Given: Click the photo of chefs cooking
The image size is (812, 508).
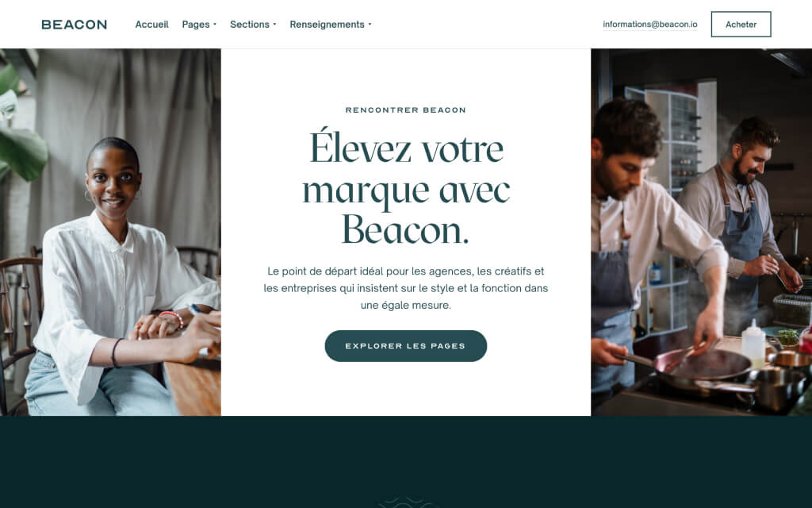Looking at the screenshot, I should click(701, 233).
